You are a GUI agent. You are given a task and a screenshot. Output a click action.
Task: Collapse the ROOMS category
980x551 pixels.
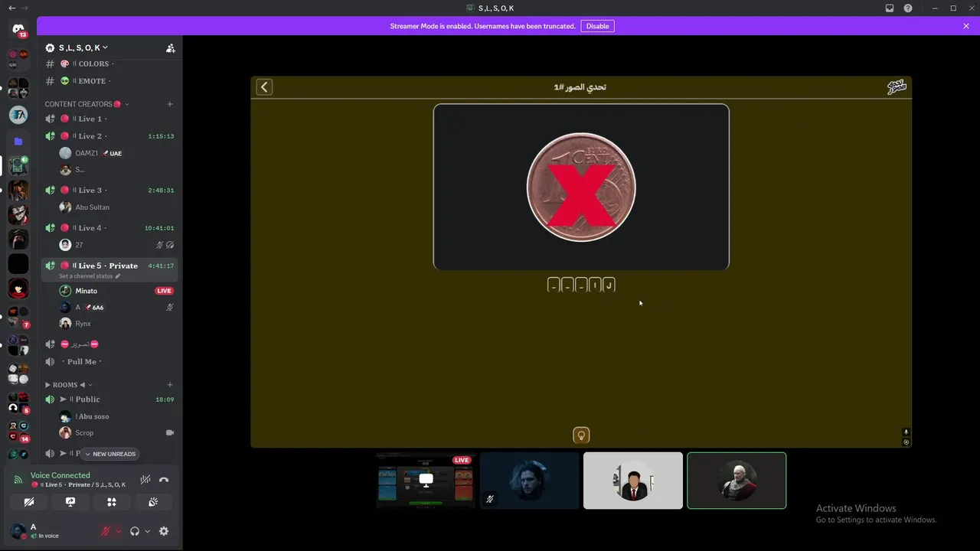point(69,385)
